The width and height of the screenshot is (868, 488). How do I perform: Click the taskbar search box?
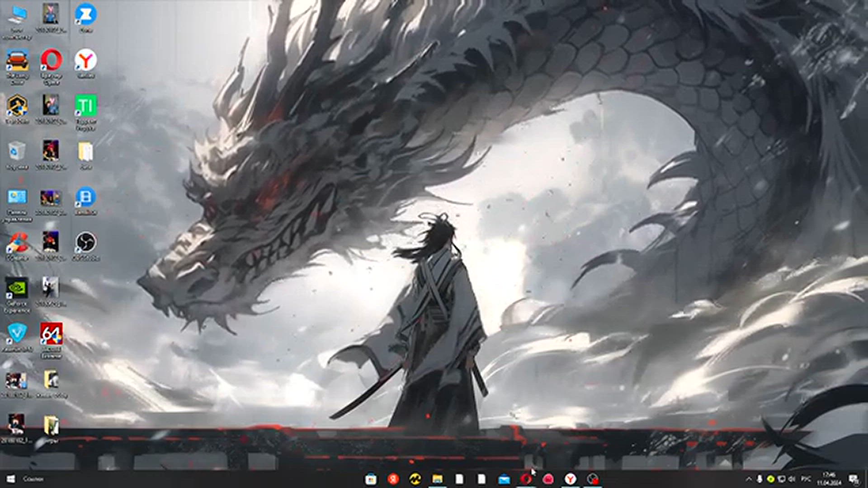click(33, 479)
